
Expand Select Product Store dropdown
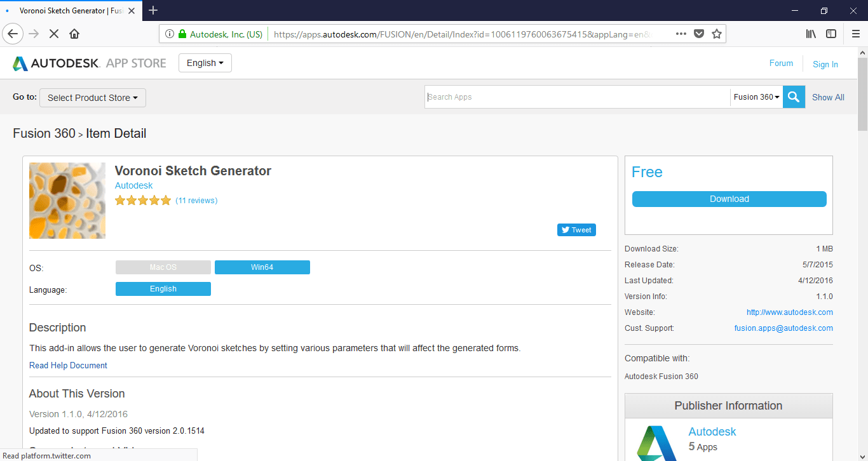point(93,98)
